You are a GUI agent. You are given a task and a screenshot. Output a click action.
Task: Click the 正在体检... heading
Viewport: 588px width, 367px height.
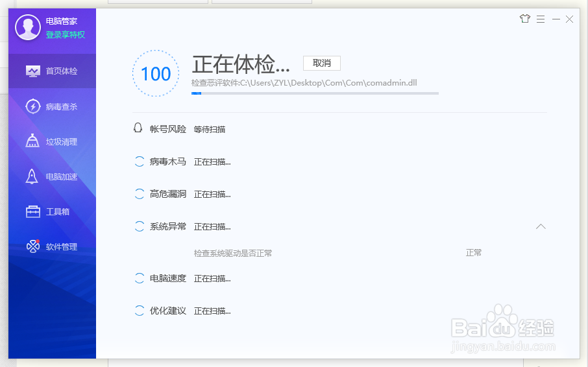(241, 64)
